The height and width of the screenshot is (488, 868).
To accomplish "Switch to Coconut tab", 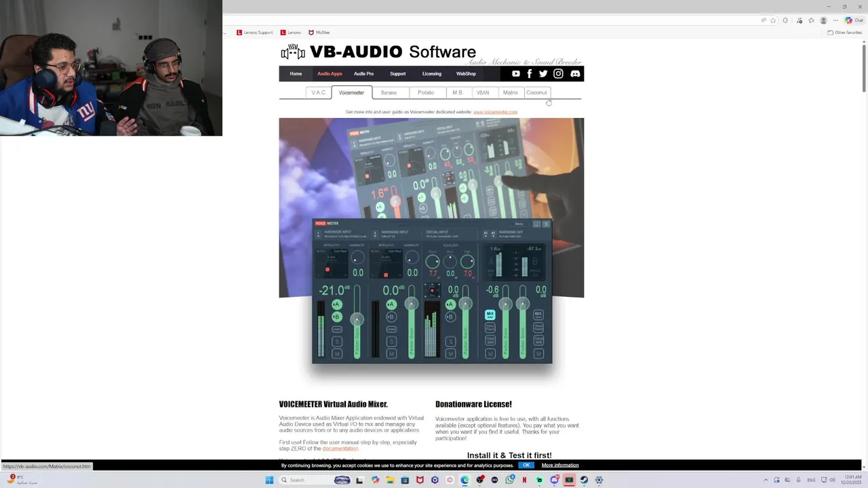I will click(536, 93).
